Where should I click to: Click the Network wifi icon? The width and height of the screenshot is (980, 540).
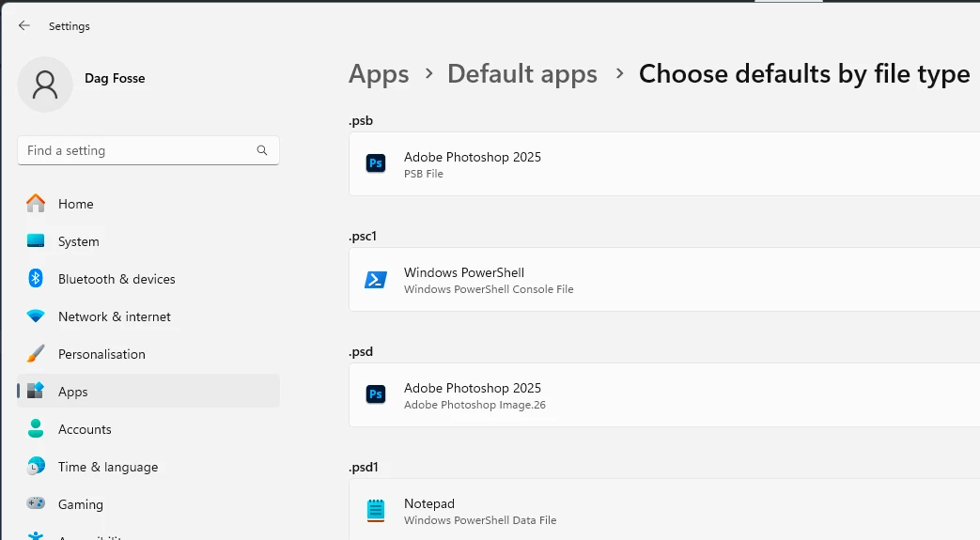[x=36, y=316]
